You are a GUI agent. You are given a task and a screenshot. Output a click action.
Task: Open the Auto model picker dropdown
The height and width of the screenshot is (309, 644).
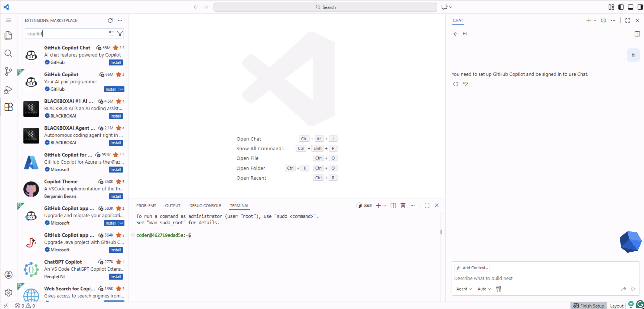coord(484,289)
